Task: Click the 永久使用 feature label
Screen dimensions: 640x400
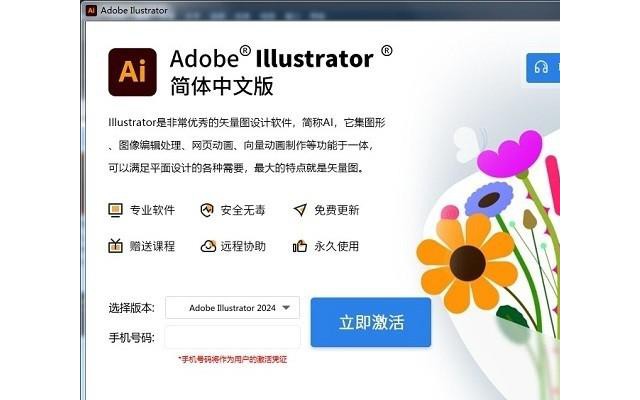Action: pyautogui.click(x=336, y=246)
